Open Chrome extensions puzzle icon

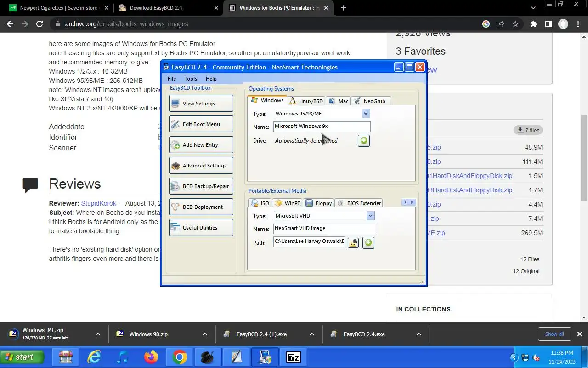point(533,24)
